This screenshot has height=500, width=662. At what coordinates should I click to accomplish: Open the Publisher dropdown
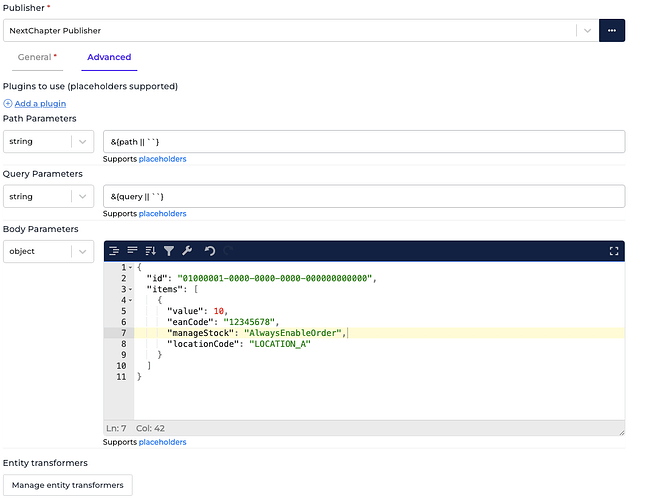[301, 30]
